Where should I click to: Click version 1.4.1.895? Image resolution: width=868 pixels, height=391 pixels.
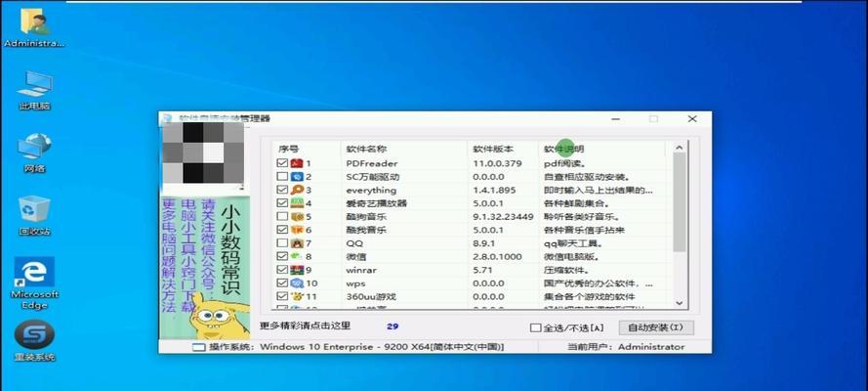click(x=494, y=190)
